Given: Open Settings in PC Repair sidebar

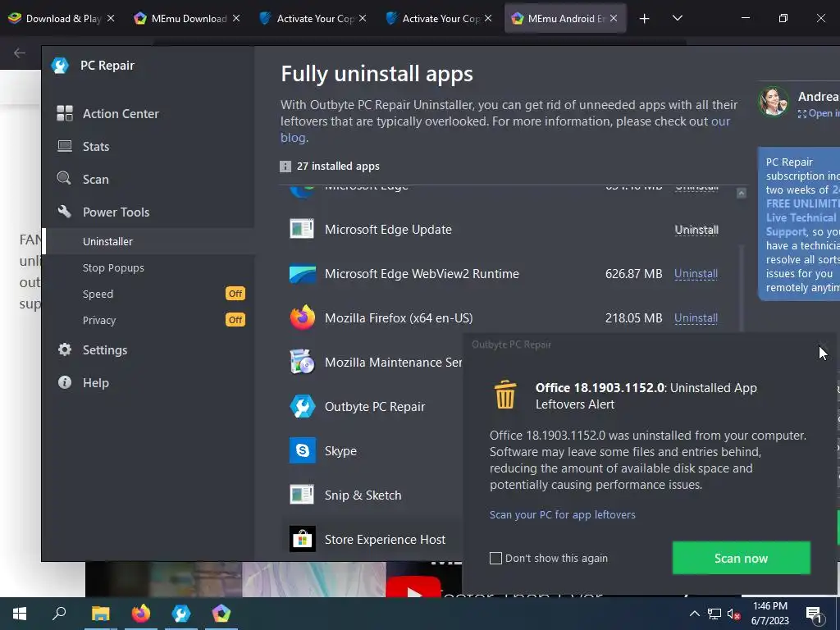Looking at the screenshot, I should [x=105, y=349].
